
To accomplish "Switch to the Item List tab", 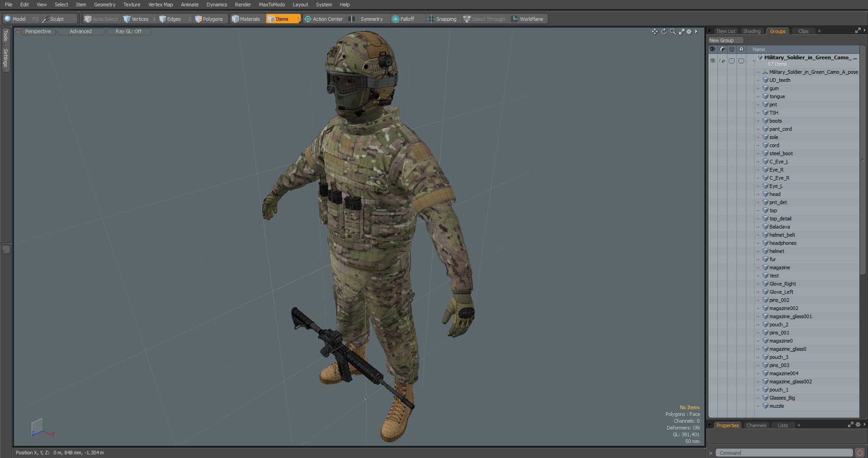I will point(726,31).
